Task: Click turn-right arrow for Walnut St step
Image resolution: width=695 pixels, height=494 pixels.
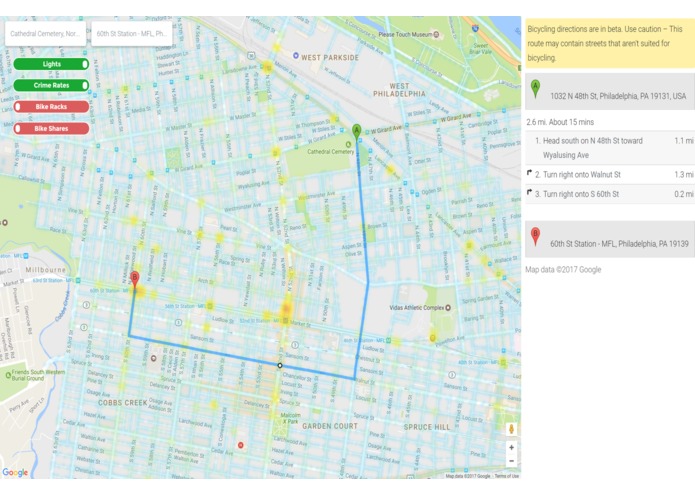Action: click(529, 173)
